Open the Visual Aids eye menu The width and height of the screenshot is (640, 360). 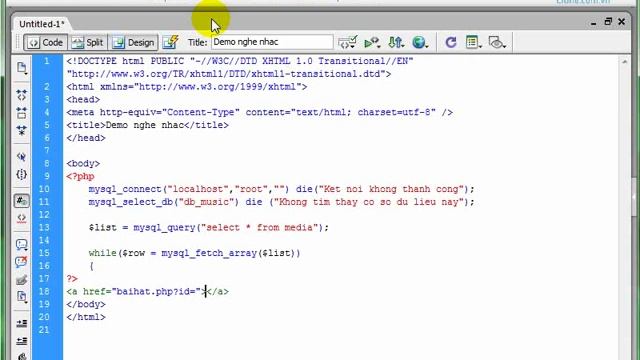tap(497, 42)
